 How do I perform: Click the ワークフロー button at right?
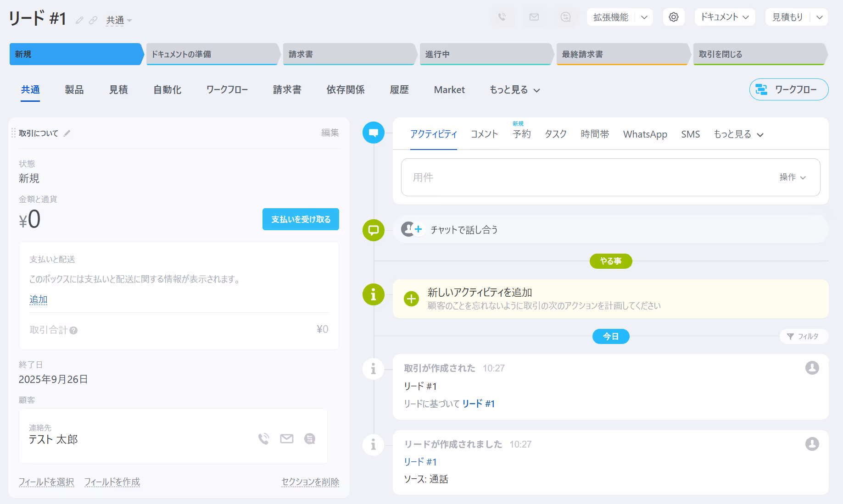coord(789,89)
